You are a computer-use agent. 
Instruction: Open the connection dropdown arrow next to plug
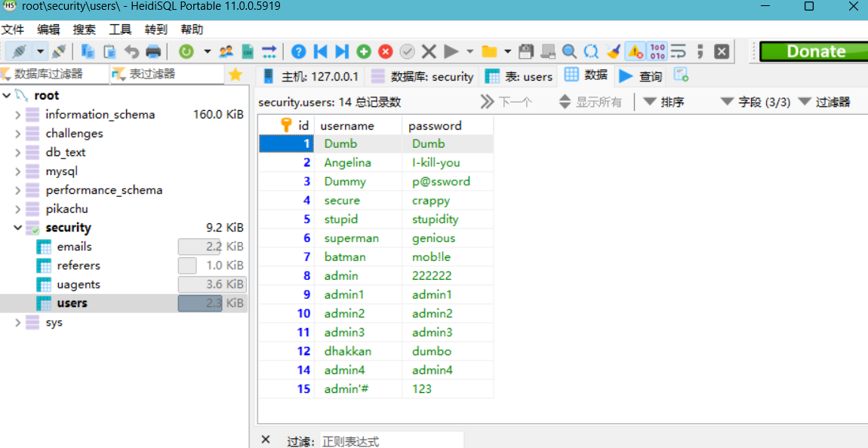[40, 52]
